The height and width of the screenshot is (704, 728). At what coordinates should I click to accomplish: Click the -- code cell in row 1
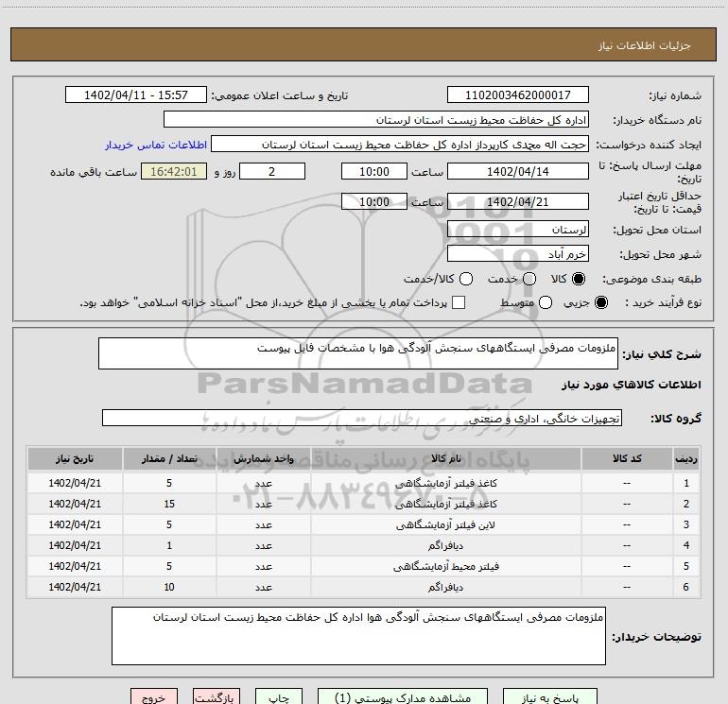[x=627, y=483]
